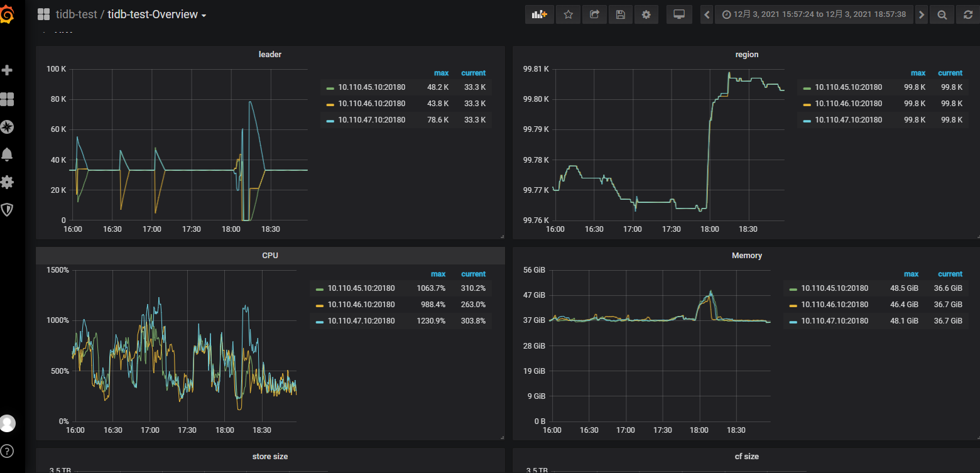This screenshot has width=980, height=473.
Task: Open the Alerting bell icon
Action: tap(8, 155)
